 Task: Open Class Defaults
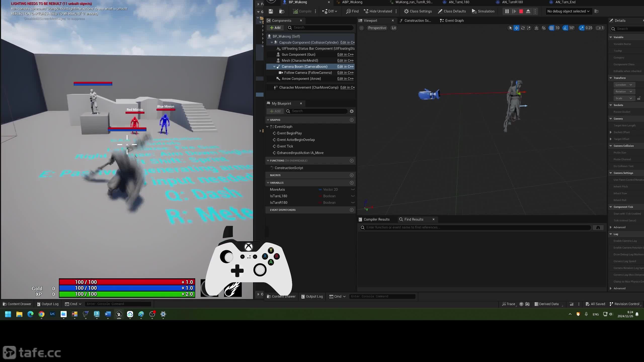pyautogui.click(x=452, y=11)
